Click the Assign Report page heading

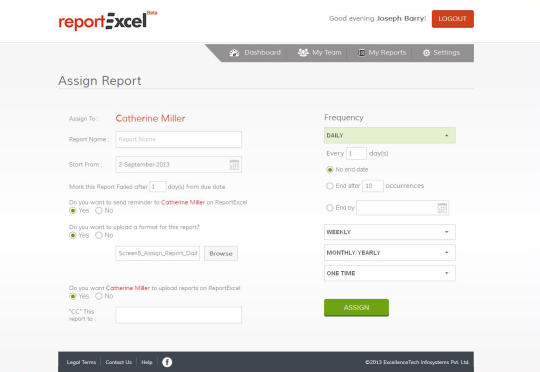pos(100,81)
